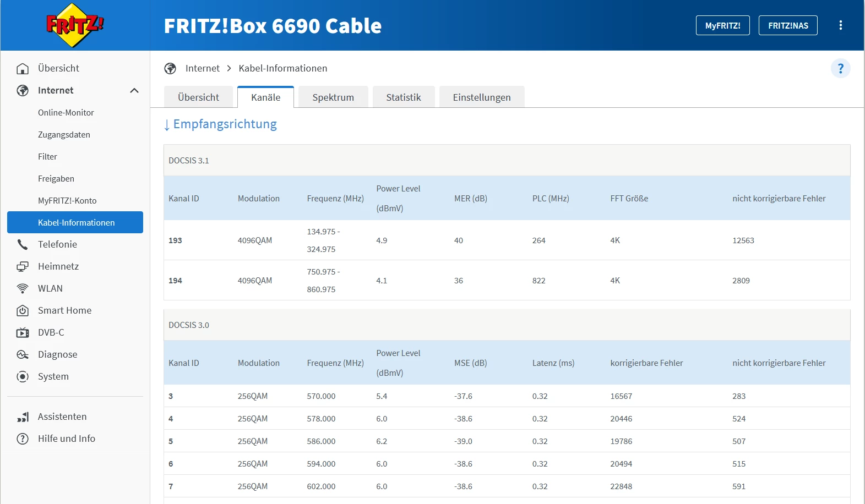
Task: Open DVB-C in the sidebar
Action: 51,332
